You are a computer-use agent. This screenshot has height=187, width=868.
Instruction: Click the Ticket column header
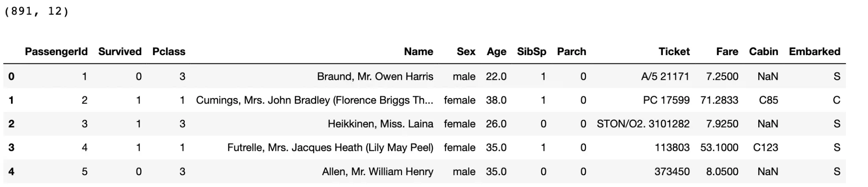click(x=674, y=52)
